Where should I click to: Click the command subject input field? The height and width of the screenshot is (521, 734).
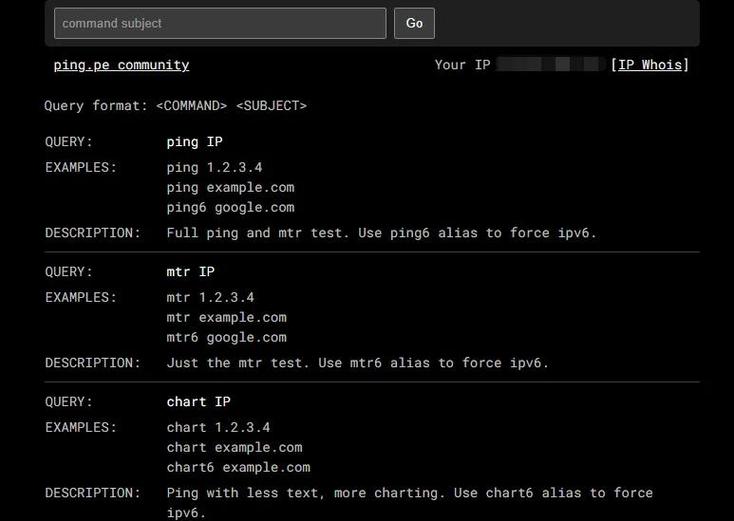coord(220,23)
